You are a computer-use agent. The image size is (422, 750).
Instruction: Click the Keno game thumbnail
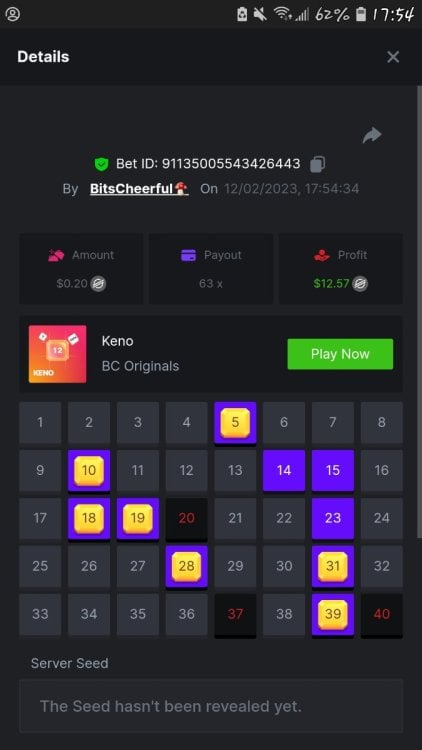click(x=57, y=354)
